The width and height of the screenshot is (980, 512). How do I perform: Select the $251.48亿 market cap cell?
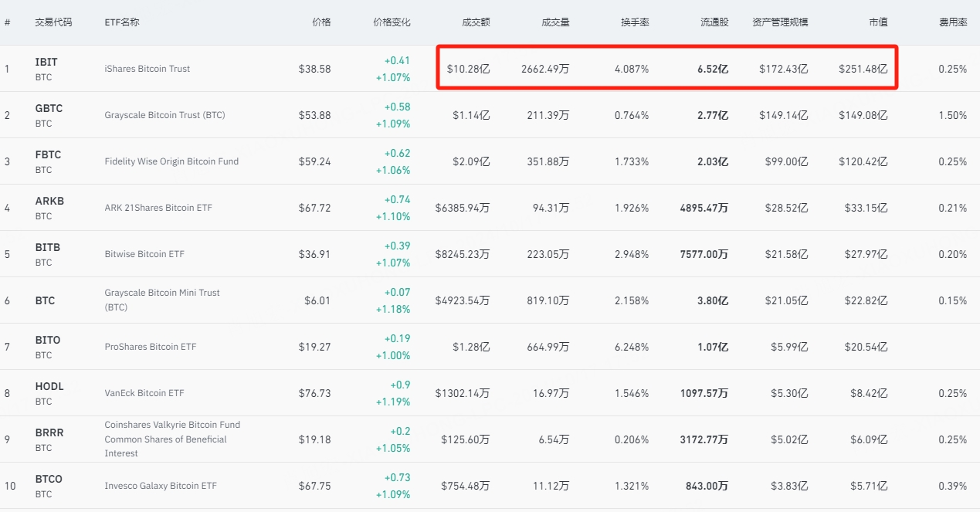(863, 69)
